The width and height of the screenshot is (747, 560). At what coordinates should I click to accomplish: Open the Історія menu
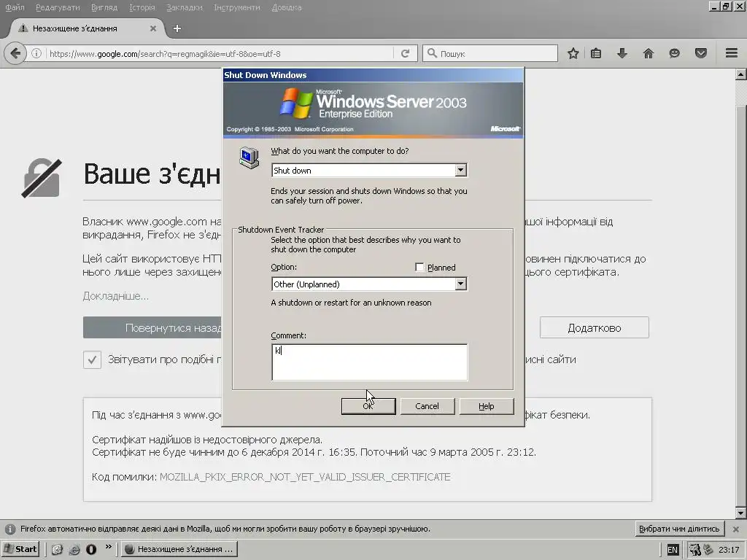pyautogui.click(x=142, y=7)
